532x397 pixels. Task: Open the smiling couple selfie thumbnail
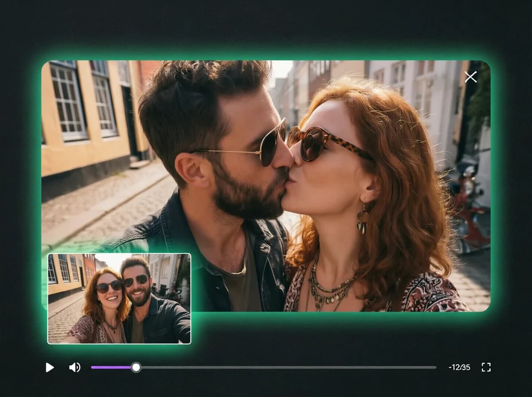(119, 299)
